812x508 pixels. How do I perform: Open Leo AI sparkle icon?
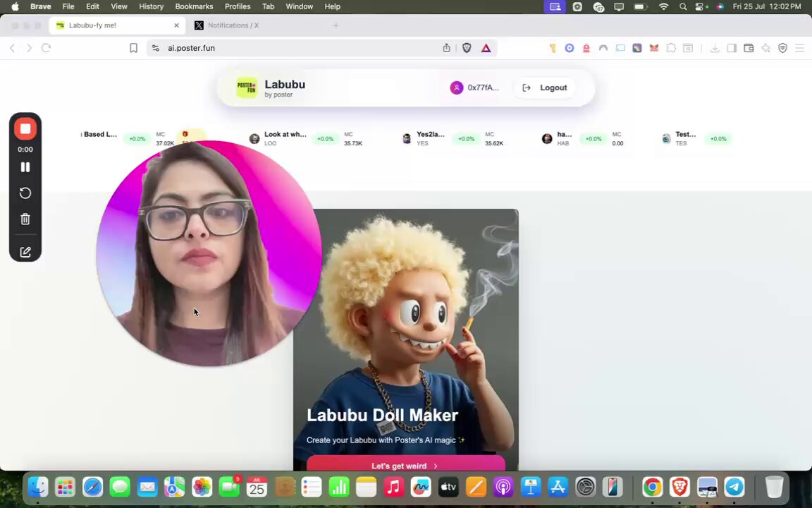click(x=766, y=48)
